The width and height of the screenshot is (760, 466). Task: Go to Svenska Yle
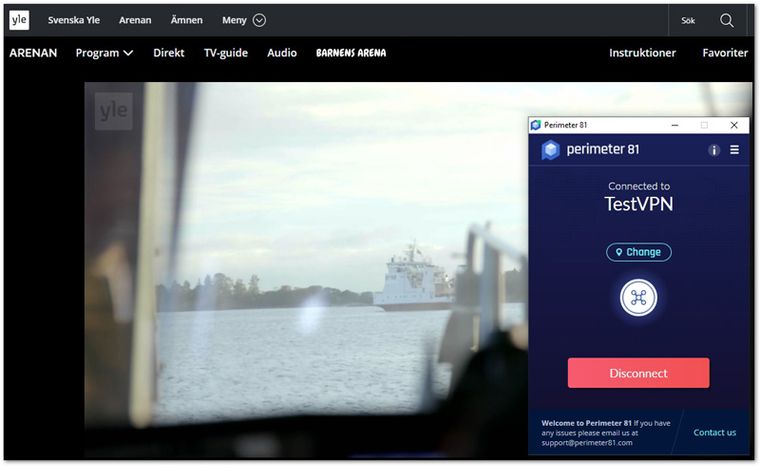[x=74, y=20]
